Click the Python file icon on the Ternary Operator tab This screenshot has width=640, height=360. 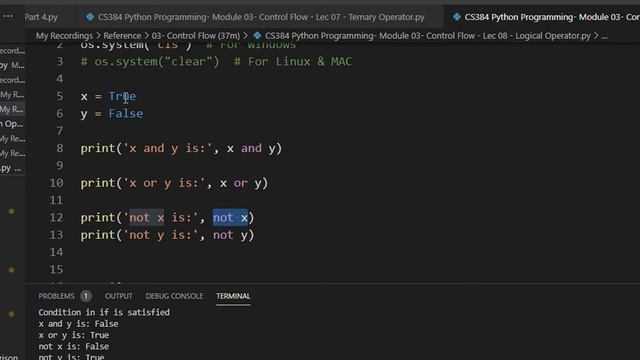click(90, 17)
